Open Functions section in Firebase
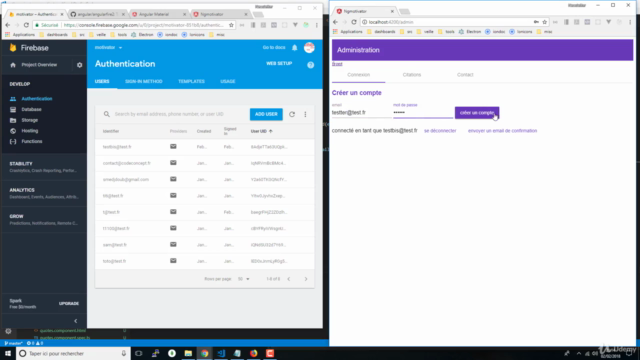 point(31,141)
